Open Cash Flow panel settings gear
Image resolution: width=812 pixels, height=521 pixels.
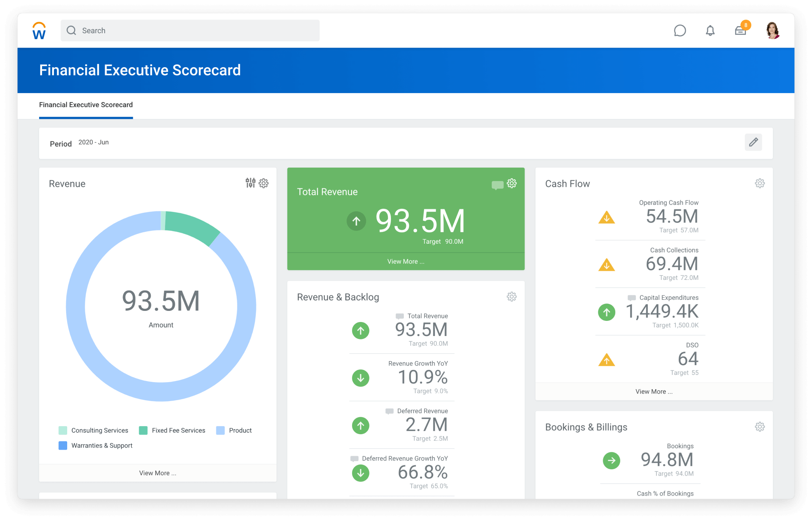pyautogui.click(x=760, y=183)
